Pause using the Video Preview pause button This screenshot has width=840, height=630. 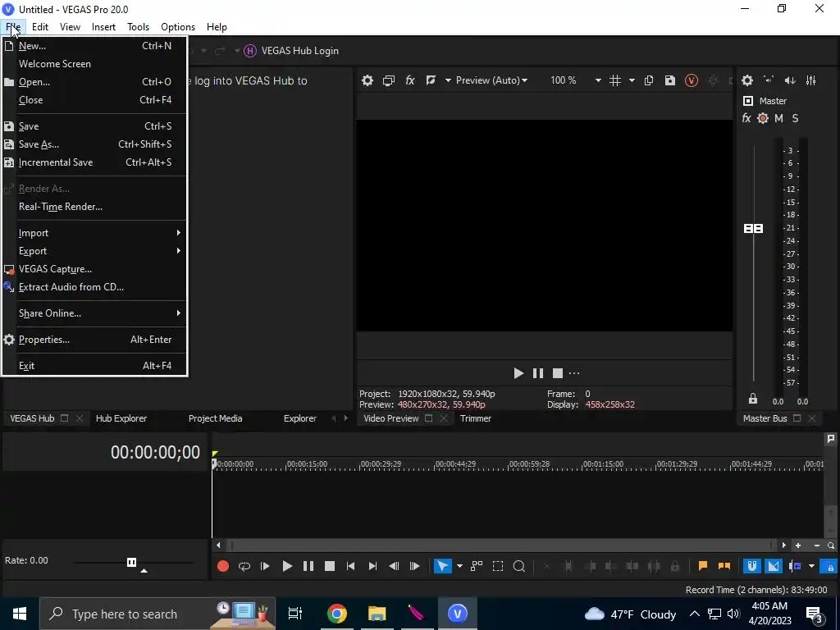[538, 373]
